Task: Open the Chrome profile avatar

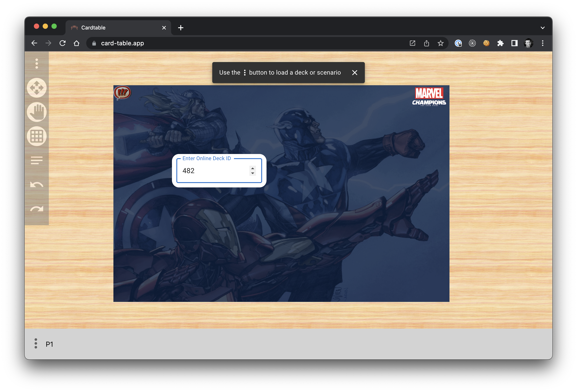Action: 529,43
